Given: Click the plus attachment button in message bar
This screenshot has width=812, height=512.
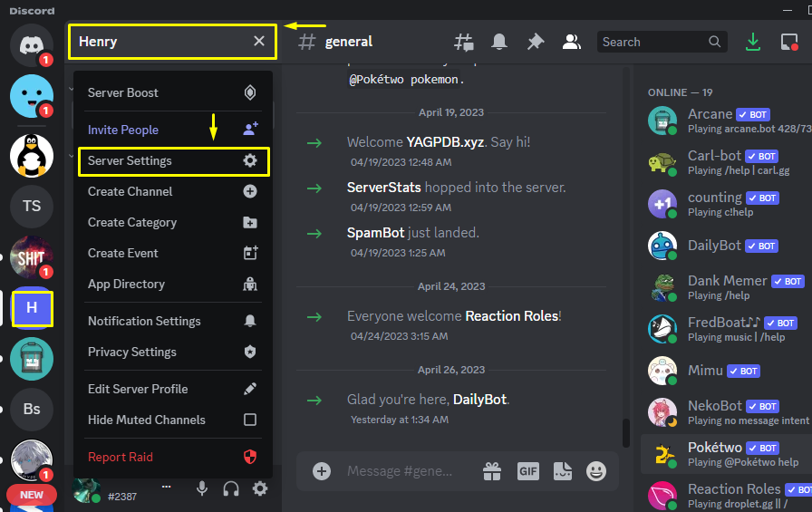Looking at the screenshot, I should [x=322, y=471].
